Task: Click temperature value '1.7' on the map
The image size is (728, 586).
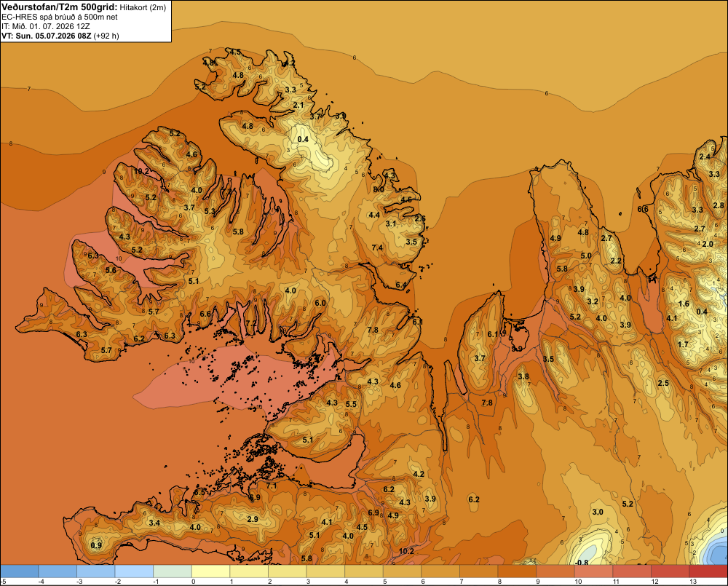Action: (x=683, y=344)
